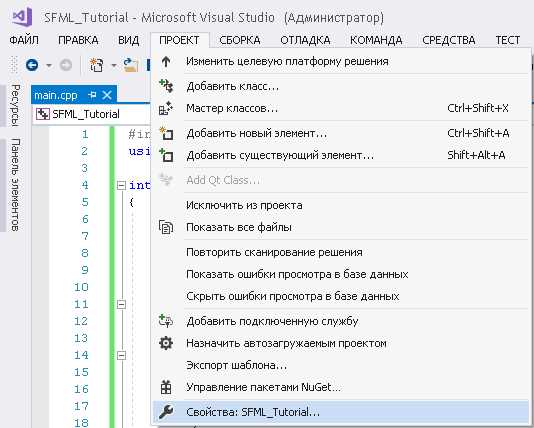
Task: Open the СРЕДСТВА menu
Action: 449,40
